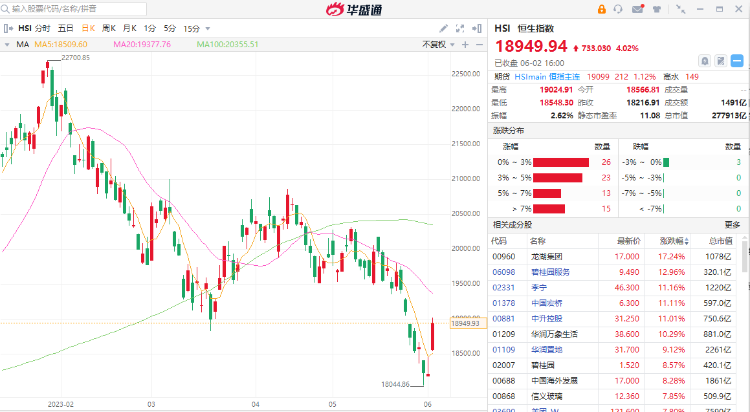Viewport: 750px width, 412px height.
Task: Zoom in chart with plus icon
Action: (465, 45)
